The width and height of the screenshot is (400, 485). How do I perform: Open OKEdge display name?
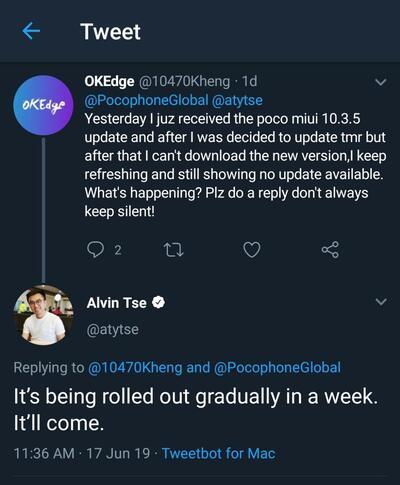(109, 81)
